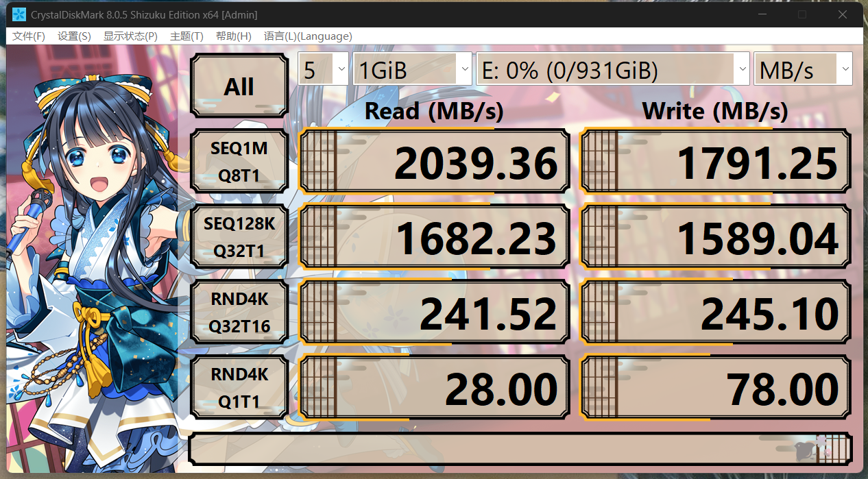
Task: Start the RND4K Q32T16 test
Action: pyautogui.click(x=239, y=312)
